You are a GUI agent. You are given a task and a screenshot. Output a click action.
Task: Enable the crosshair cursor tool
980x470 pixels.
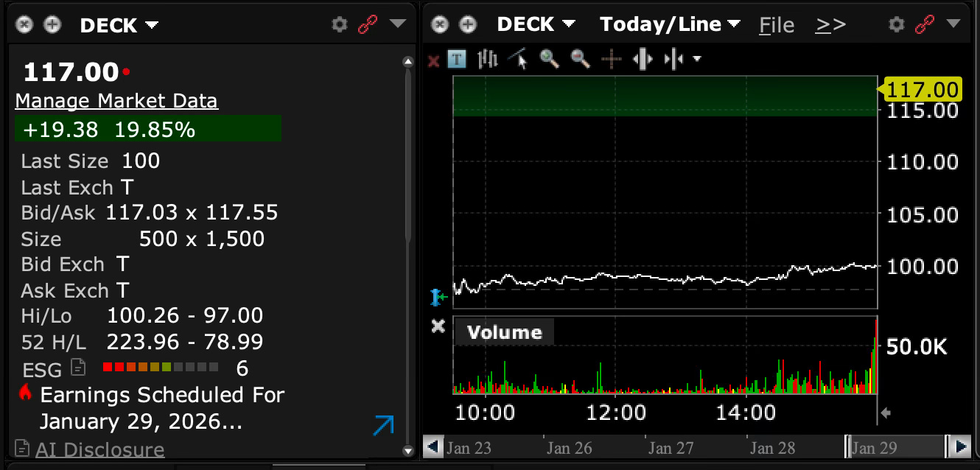(611, 59)
